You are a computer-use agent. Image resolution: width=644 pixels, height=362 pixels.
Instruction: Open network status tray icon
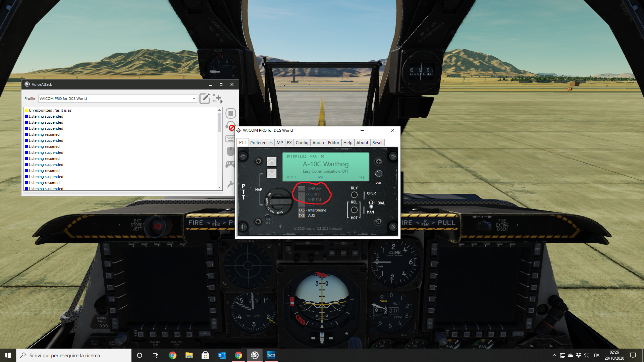[562, 355]
